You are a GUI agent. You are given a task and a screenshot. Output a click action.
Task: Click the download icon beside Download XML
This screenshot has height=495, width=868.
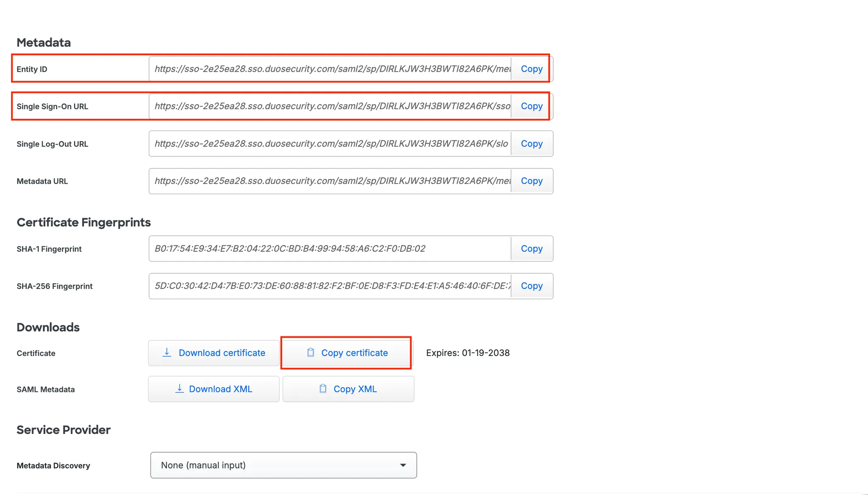pos(179,389)
